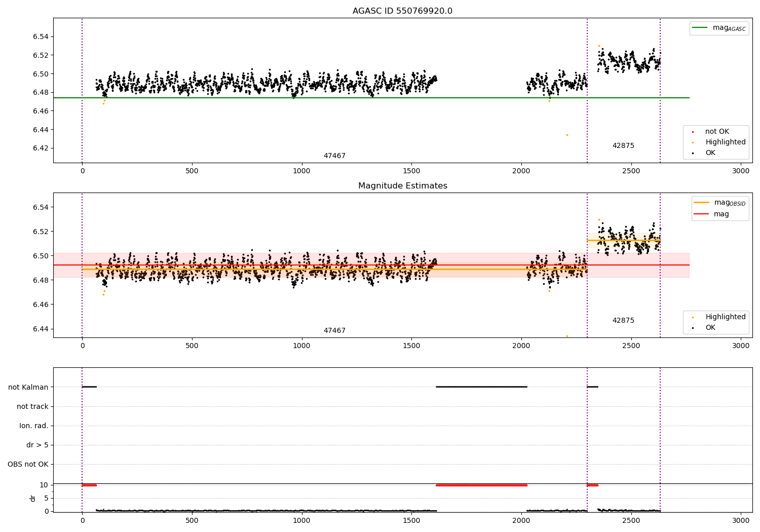The image size is (760, 532).
Task: Click the 10 tick label on the dr axis
Action: [44, 485]
